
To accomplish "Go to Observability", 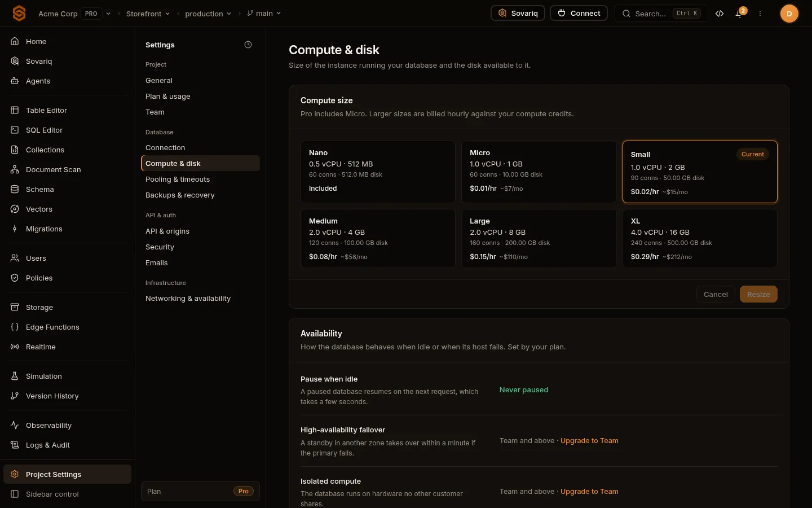I will (x=68, y=425).
